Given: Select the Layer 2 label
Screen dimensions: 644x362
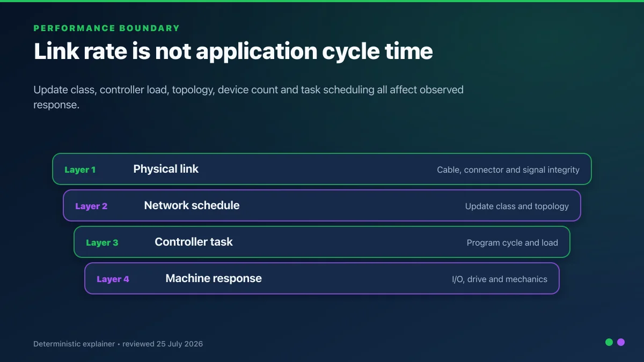Looking at the screenshot, I should pyautogui.click(x=91, y=206).
